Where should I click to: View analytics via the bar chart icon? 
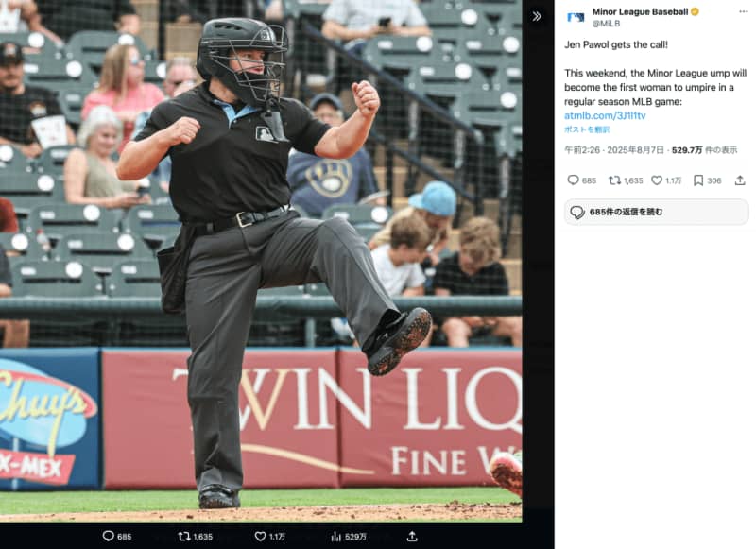click(x=336, y=536)
